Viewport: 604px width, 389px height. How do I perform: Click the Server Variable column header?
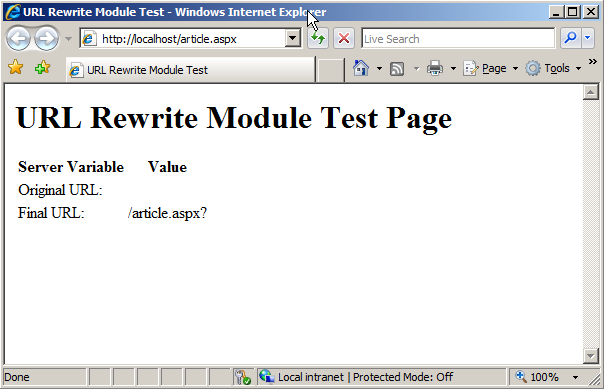pos(71,167)
